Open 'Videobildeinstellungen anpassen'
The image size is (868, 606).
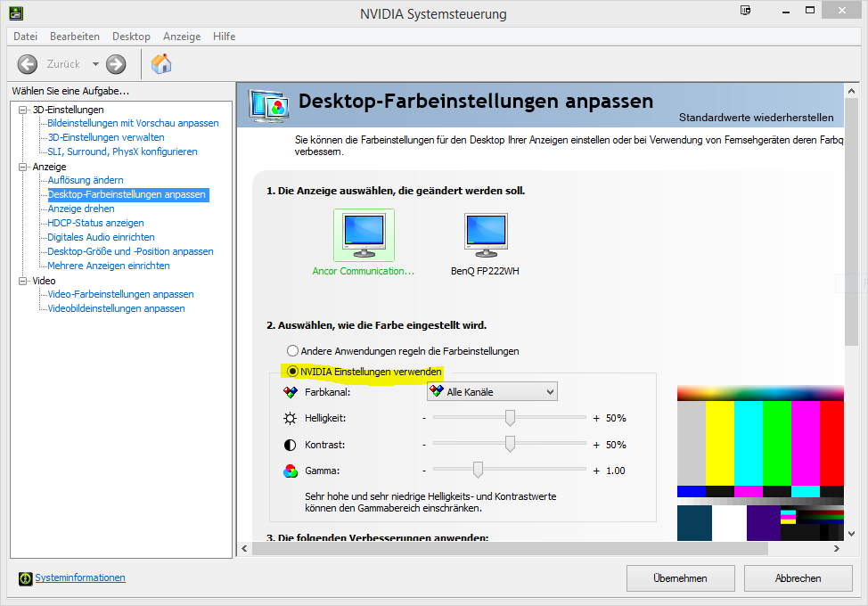[116, 309]
